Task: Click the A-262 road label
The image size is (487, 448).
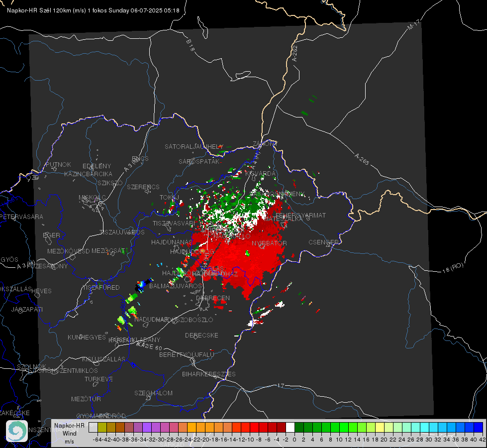Action: click(x=295, y=53)
